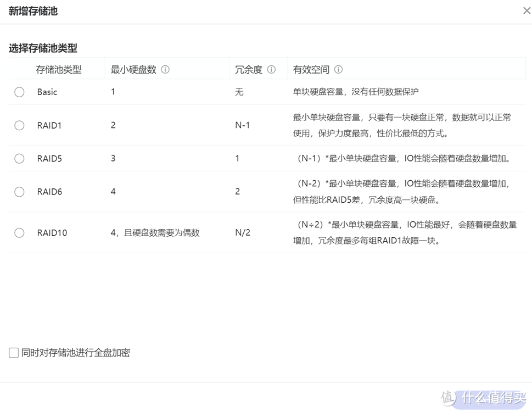Click the info icon beside 有效空间

coord(339,69)
